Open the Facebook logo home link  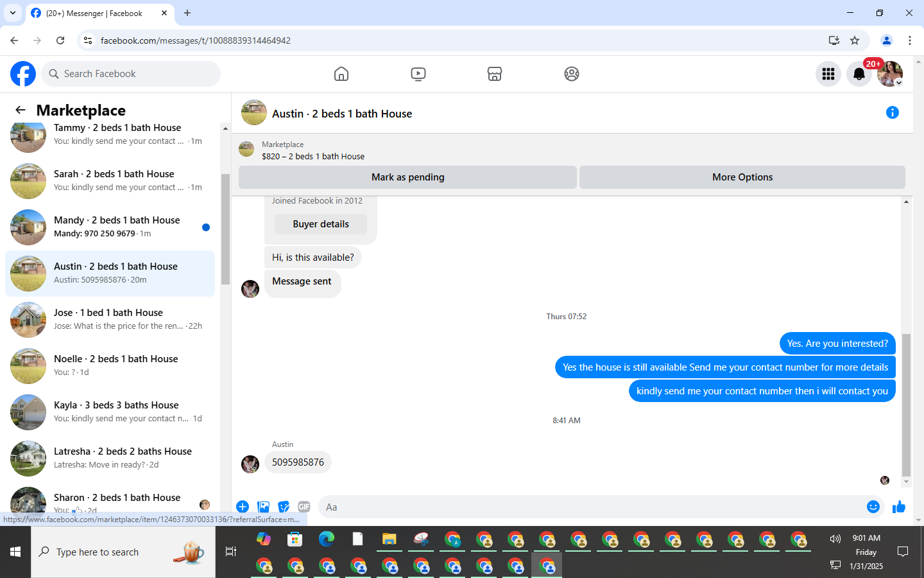(23, 74)
